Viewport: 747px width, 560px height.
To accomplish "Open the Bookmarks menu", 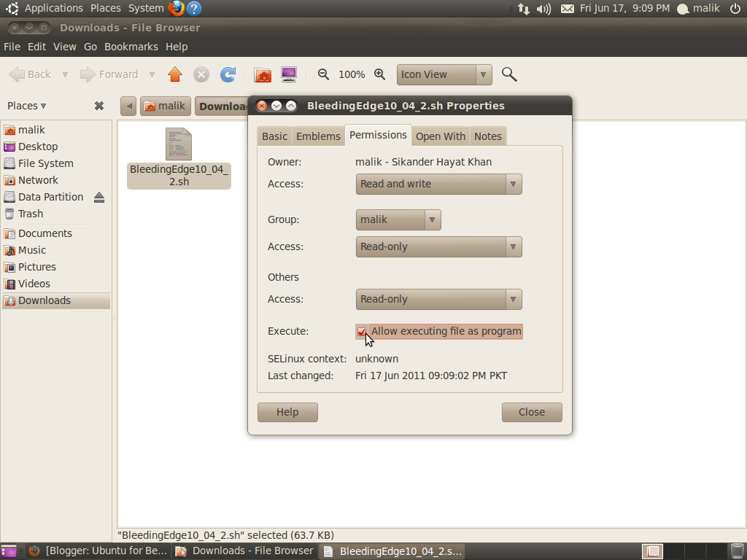I will point(131,47).
